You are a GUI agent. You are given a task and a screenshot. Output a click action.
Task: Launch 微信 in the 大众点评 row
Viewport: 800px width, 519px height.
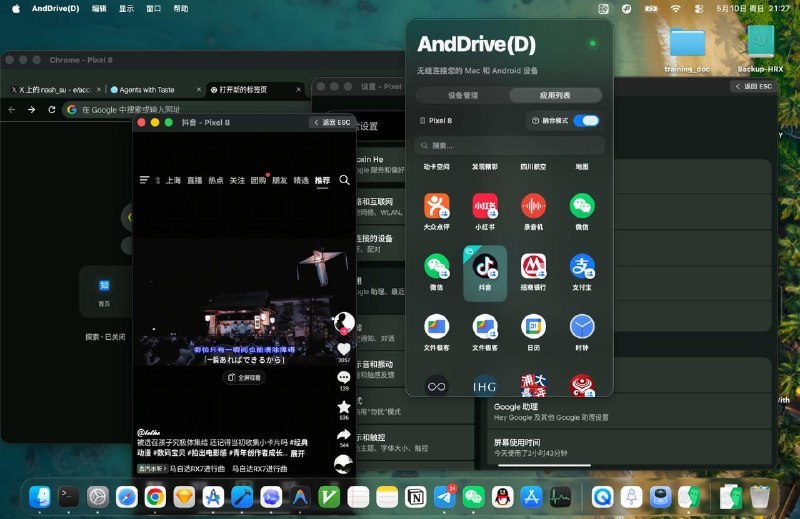582,206
